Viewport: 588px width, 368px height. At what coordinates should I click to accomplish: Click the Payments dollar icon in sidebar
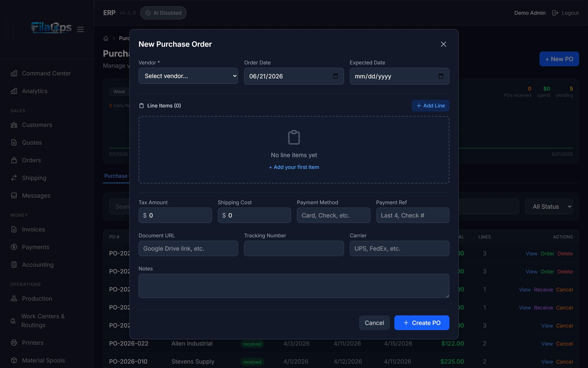[x=14, y=247]
